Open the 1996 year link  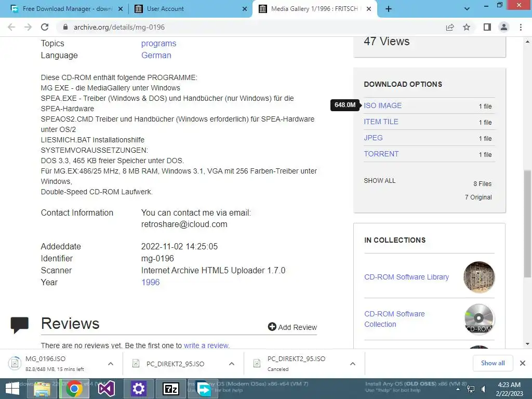tap(150, 282)
